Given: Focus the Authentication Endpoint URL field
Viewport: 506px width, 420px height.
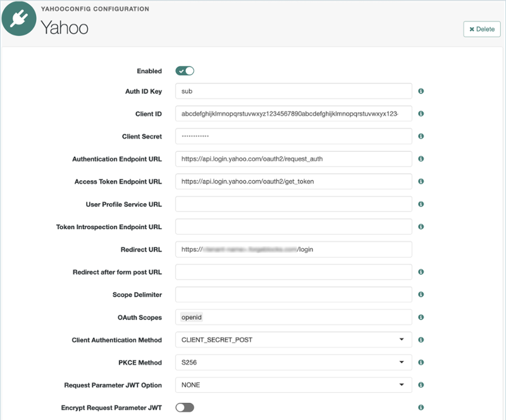Looking at the screenshot, I should [x=293, y=159].
